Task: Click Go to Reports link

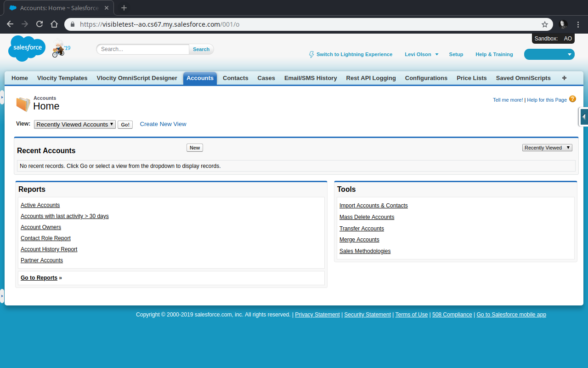Action: click(39, 278)
